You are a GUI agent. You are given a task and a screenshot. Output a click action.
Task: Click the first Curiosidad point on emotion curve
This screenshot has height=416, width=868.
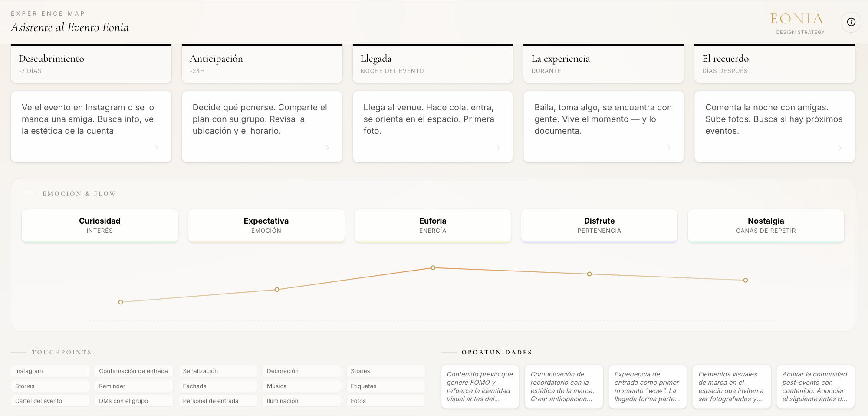point(121,302)
